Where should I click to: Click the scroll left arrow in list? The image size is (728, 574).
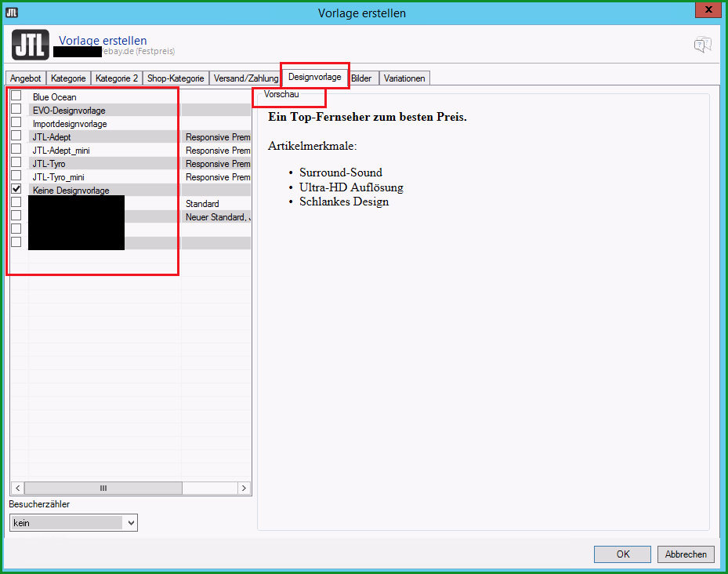pos(18,488)
